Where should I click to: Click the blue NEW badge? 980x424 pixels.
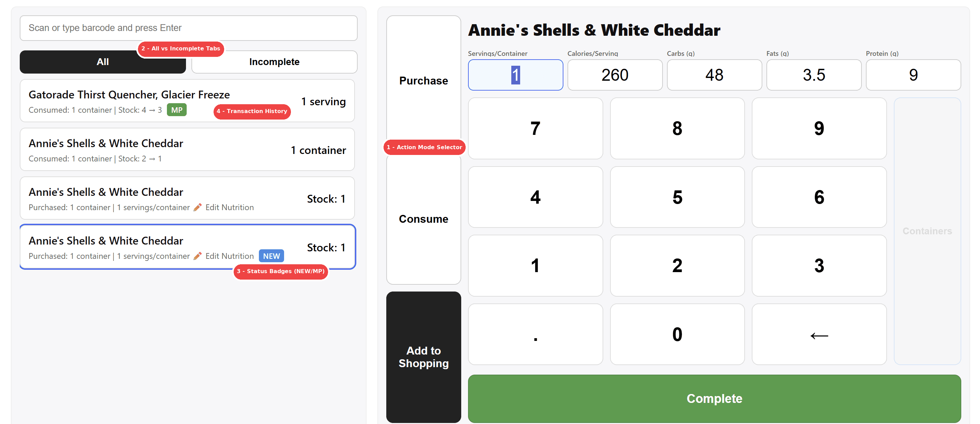tap(271, 256)
